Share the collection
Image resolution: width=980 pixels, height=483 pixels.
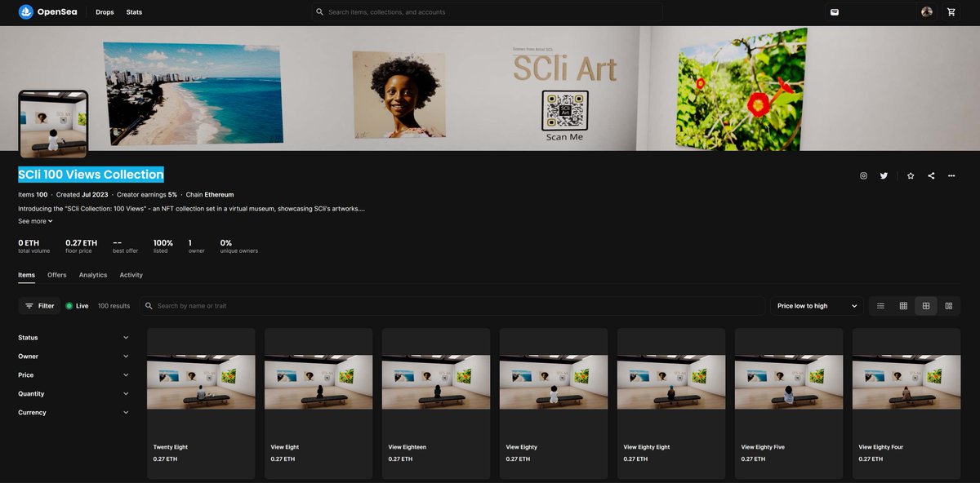[x=931, y=175]
